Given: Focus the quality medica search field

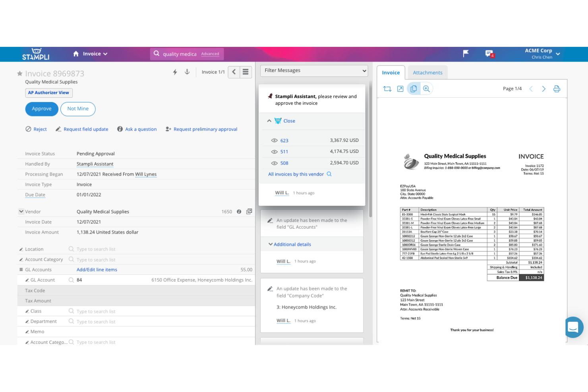Looking at the screenshot, I should pos(180,54).
